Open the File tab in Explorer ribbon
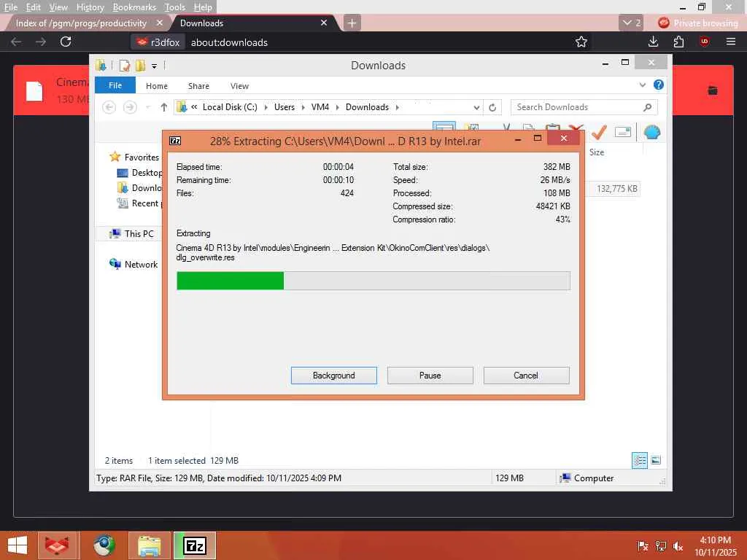 pos(115,85)
